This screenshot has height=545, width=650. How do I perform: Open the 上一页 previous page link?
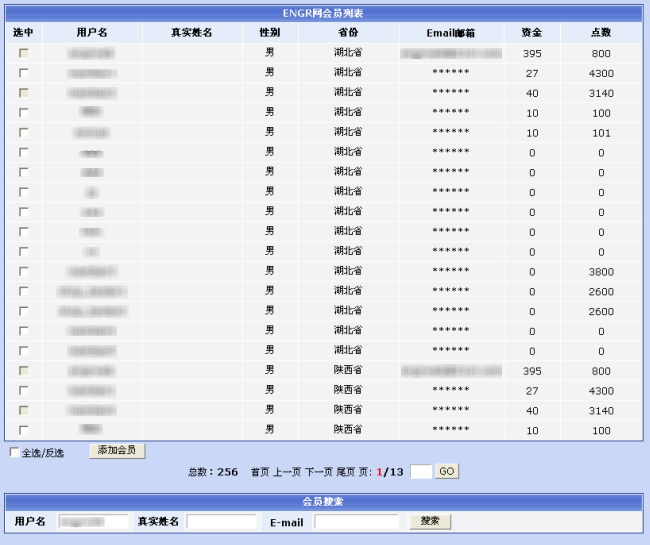pos(288,472)
